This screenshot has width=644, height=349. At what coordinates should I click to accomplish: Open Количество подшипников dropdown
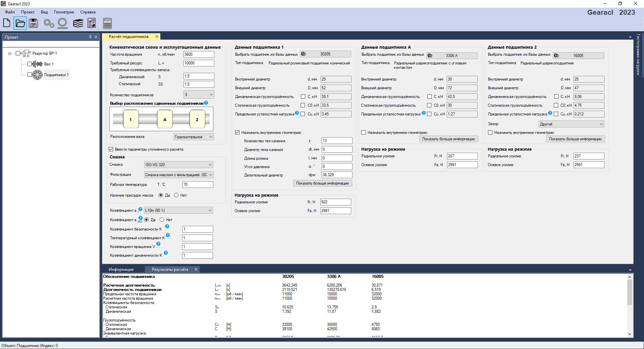(199, 95)
